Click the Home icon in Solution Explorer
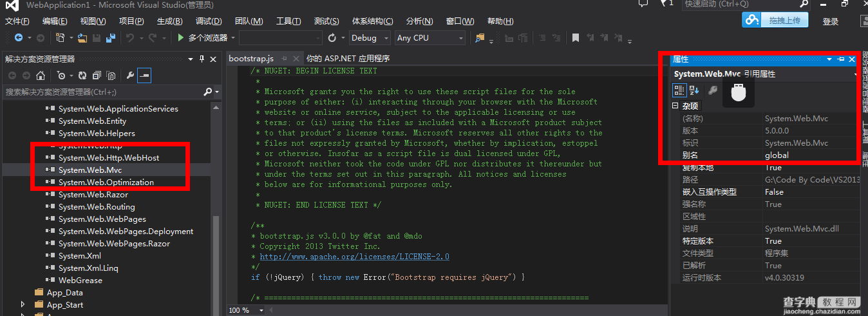 (x=40, y=75)
